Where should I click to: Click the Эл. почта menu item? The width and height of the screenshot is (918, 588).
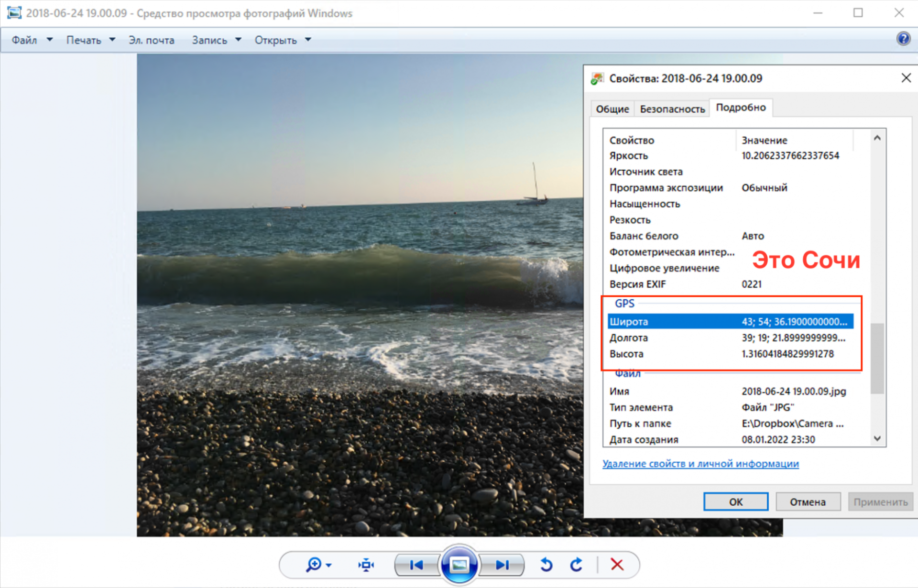(151, 40)
